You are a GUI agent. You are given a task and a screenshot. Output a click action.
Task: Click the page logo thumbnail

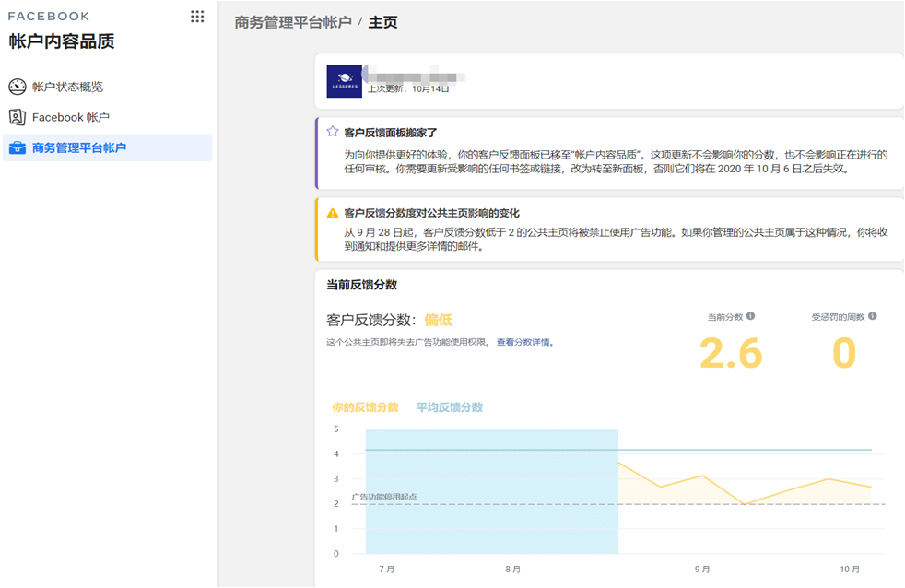[345, 81]
